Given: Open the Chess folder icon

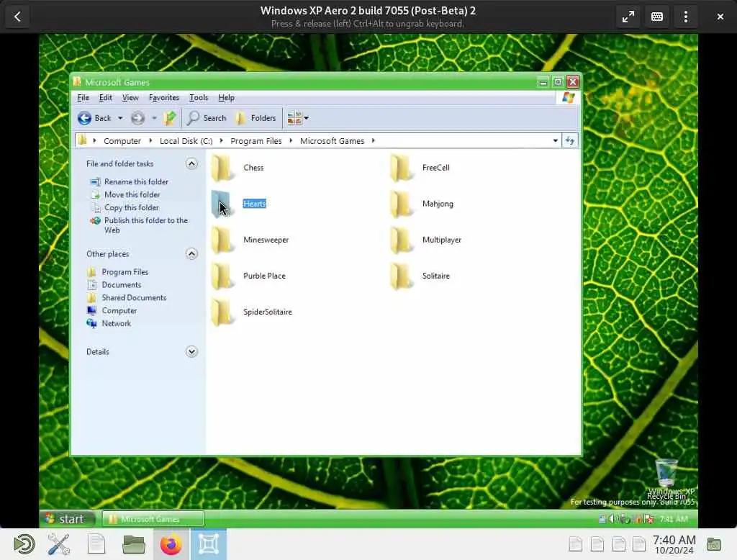Looking at the screenshot, I should [222, 168].
